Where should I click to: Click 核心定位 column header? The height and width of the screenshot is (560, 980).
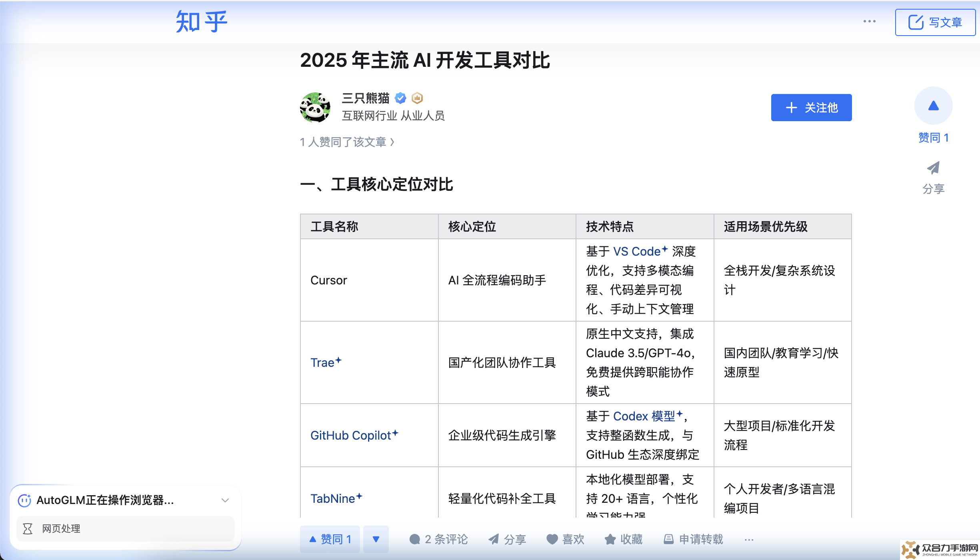click(507, 226)
